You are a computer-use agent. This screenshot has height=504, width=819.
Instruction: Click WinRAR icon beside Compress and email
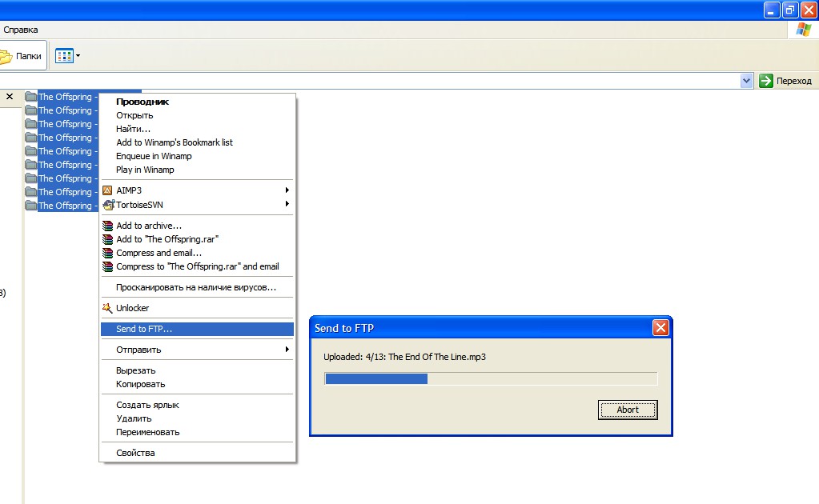point(107,253)
